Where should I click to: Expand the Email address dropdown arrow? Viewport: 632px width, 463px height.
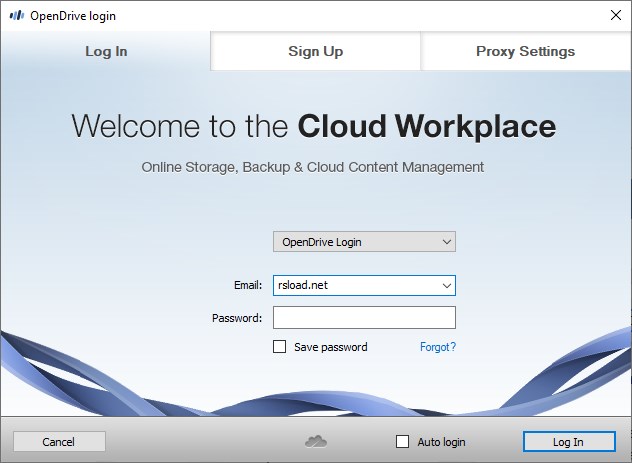(447, 286)
